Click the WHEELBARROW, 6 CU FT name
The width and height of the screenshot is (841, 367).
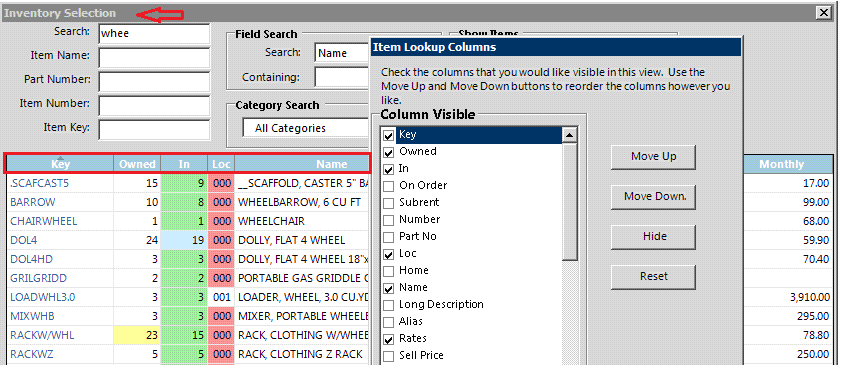(x=299, y=202)
